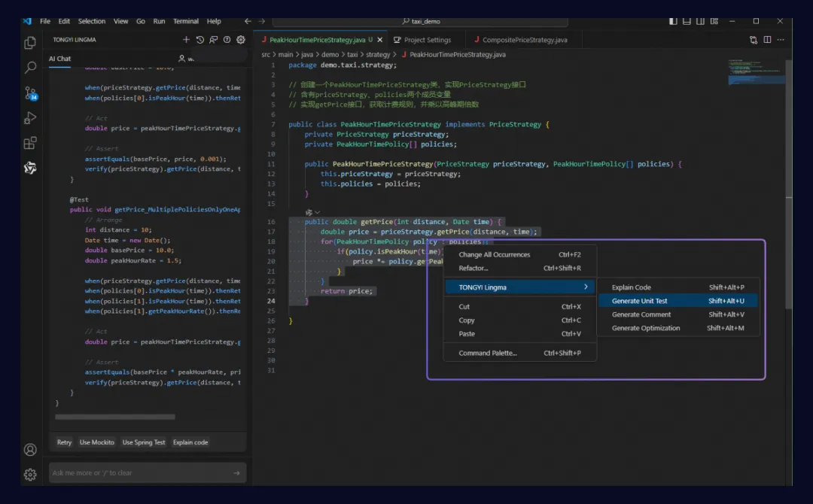The height and width of the screenshot is (504, 813).
Task: Click the Explain code button
Action: tap(190, 442)
